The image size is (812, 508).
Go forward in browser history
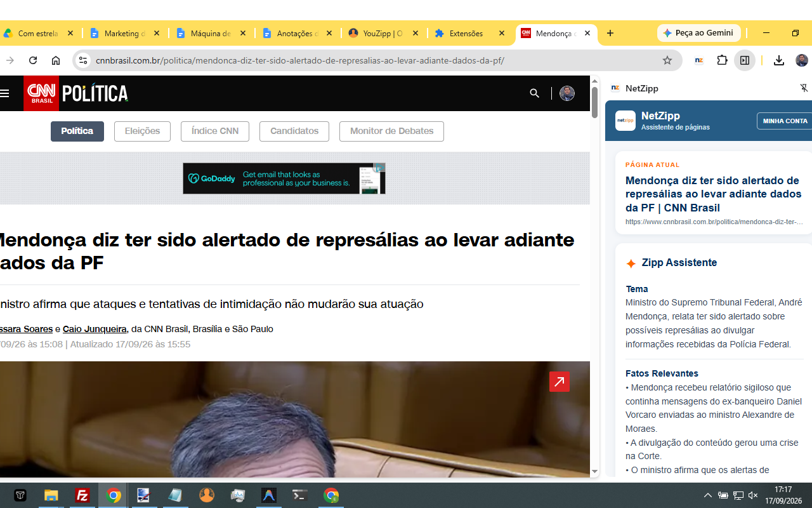coord(10,60)
